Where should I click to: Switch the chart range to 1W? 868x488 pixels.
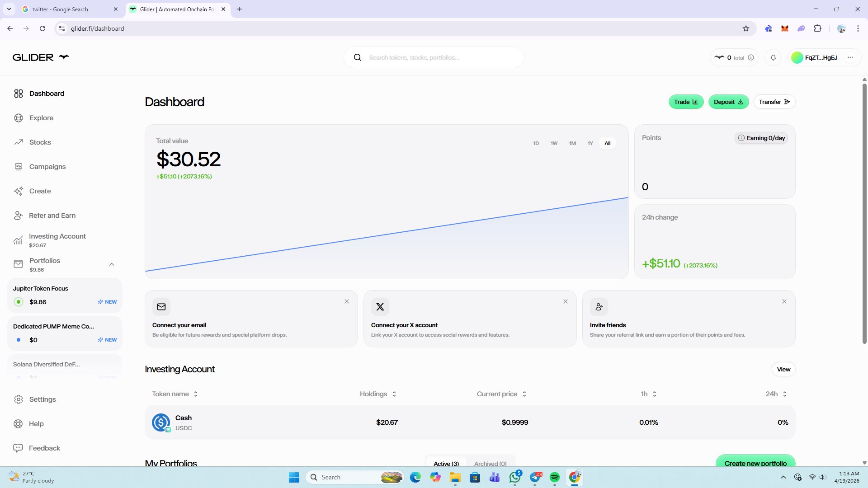point(554,143)
